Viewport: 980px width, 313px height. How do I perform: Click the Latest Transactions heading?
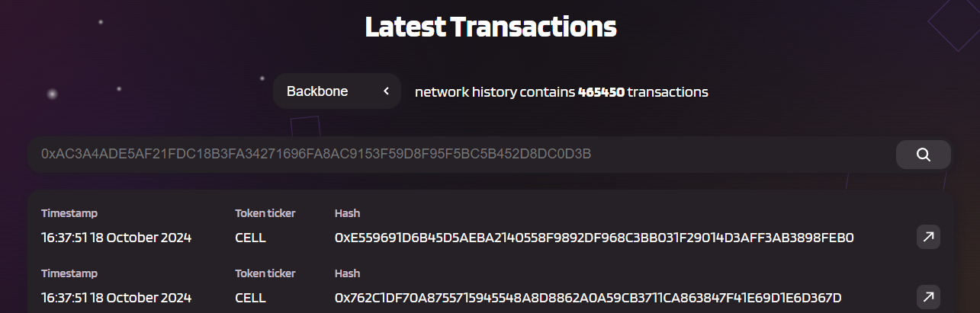(490, 27)
